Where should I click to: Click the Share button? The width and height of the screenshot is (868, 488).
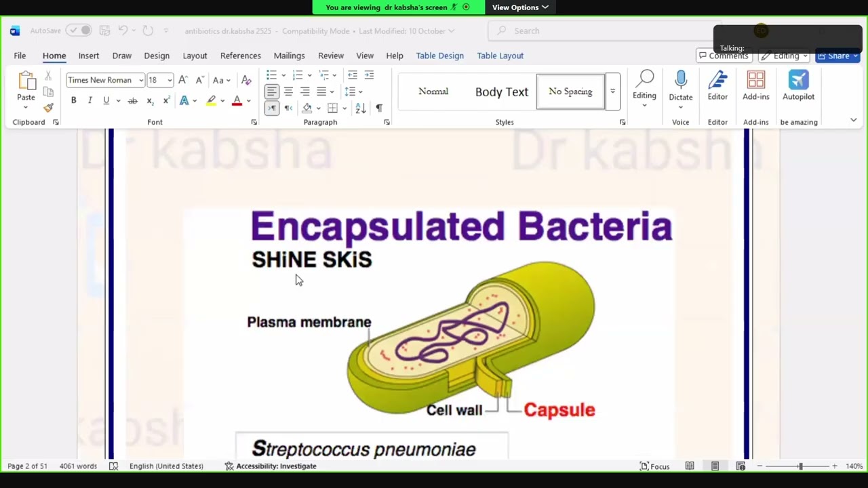click(838, 56)
